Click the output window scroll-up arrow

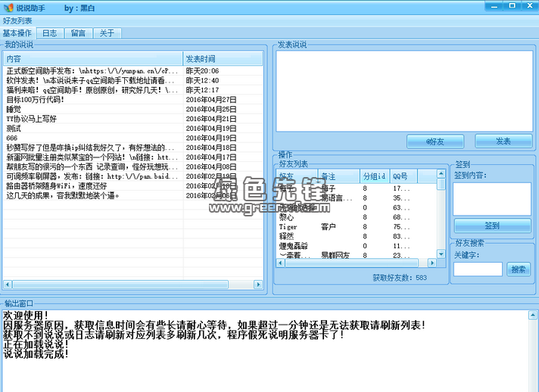(x=532, y=315)
